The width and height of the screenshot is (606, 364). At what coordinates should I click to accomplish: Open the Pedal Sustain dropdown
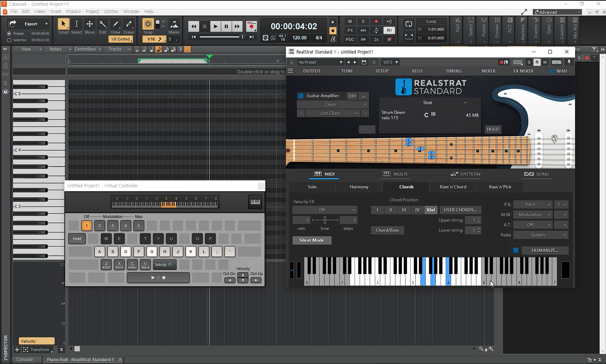[x=541, y=235]
